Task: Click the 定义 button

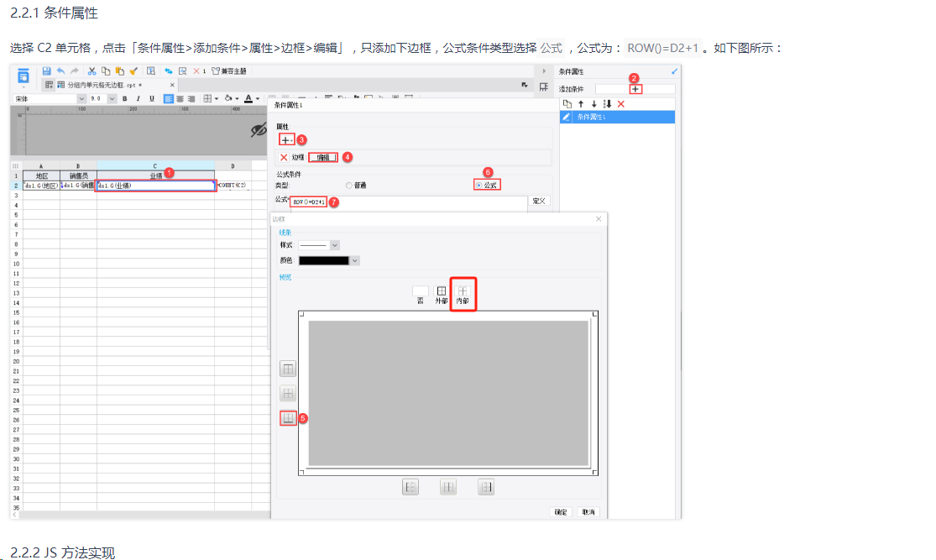Action: click(x=539, y=201)
